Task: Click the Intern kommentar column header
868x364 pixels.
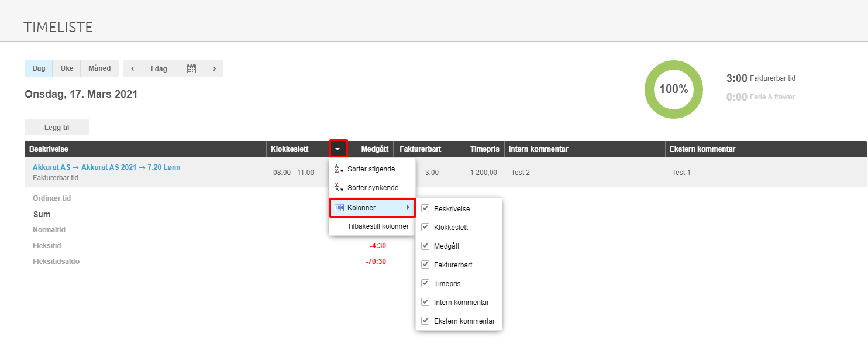Action: pyautogui.click(x=584, y=149)
